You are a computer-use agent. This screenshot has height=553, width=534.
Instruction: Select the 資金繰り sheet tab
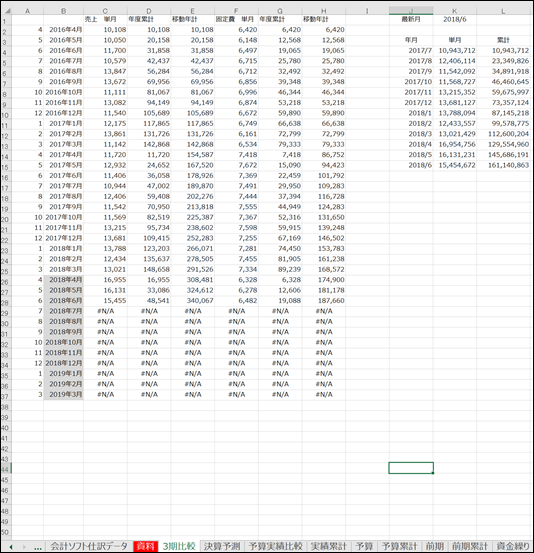[512, 546]
